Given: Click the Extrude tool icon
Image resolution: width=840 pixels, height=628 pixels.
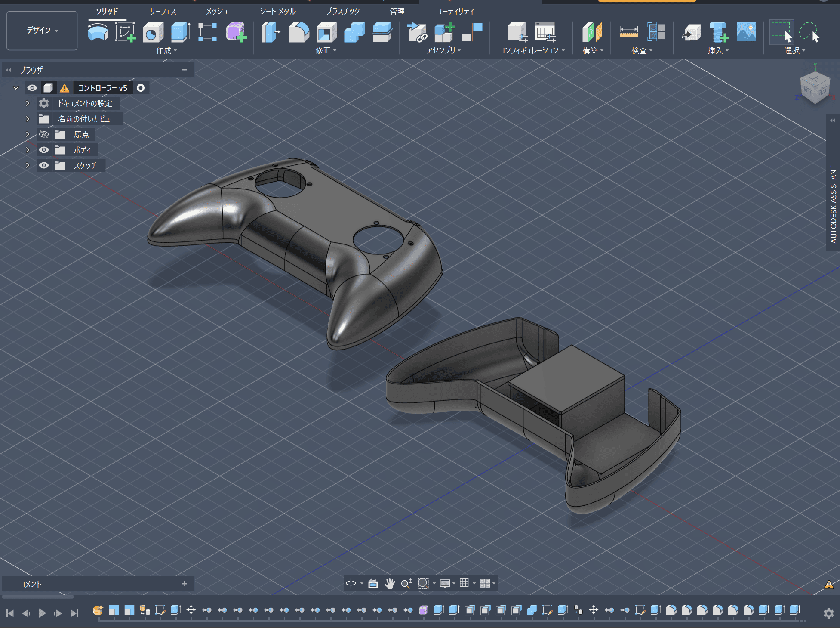Looking at the screenshot, I should [x=180, y=32].
